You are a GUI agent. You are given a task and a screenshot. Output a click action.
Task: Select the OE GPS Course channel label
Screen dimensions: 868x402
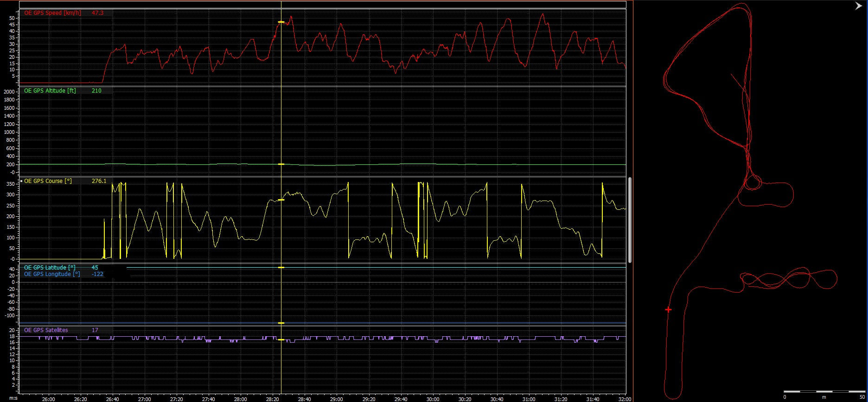48,181
